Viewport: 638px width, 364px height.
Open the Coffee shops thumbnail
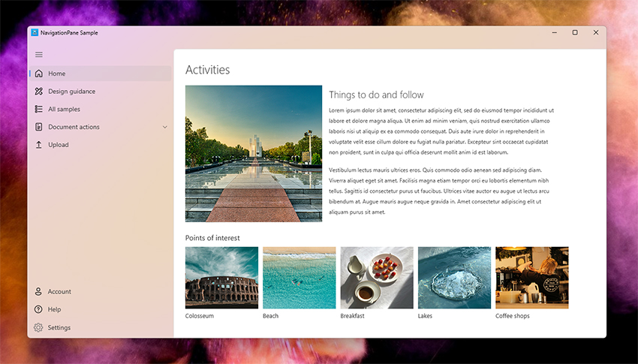tap(531, 278)
